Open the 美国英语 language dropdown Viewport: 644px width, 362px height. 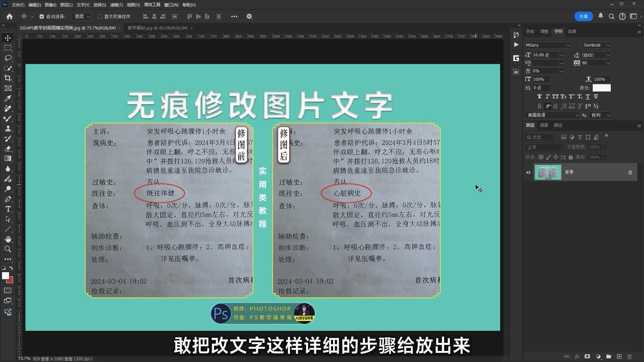(552, 115)
